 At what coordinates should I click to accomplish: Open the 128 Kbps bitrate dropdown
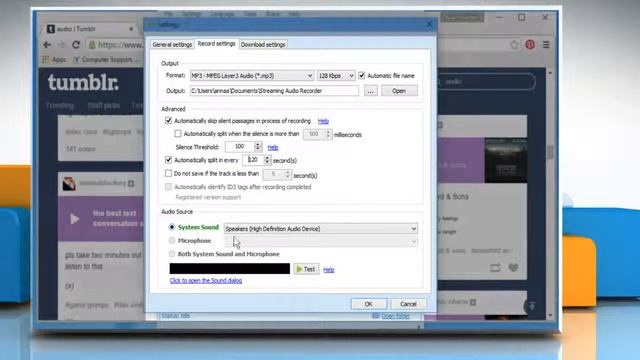(336, 76)
